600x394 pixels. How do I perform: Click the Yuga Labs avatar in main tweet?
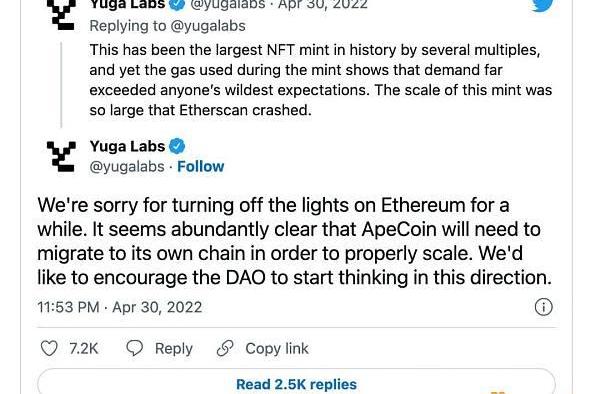61,156
